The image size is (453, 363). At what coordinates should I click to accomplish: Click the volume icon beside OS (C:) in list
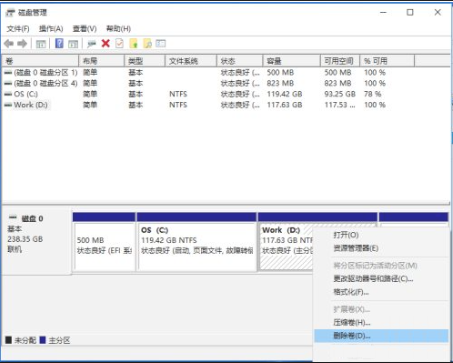tap(8, 94)
